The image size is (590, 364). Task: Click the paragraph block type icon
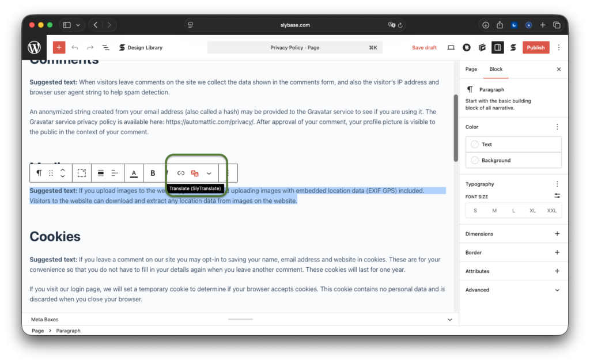click(39, 173)
